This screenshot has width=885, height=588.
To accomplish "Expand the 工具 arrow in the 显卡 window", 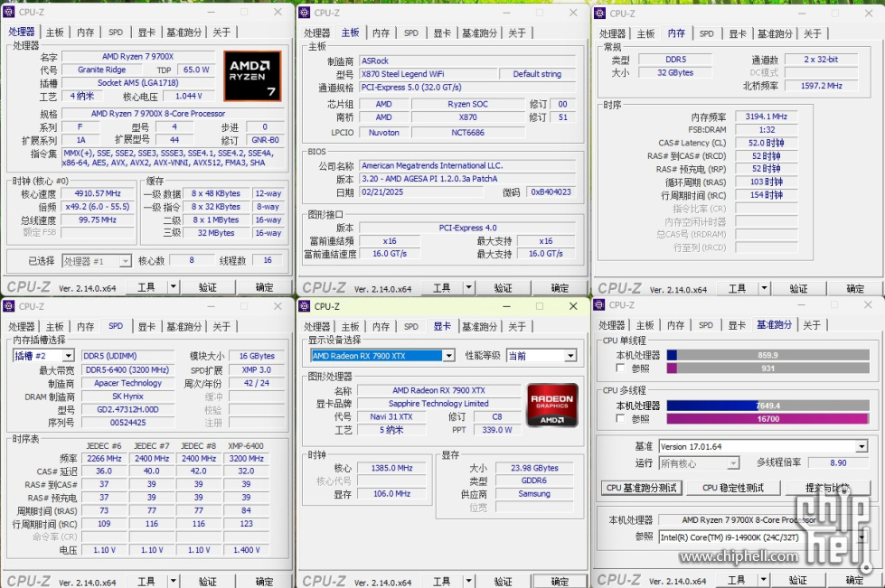I will point(468,582).
